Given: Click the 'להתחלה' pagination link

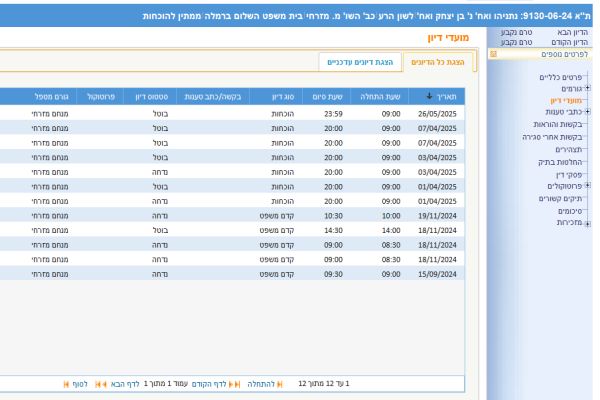Looking at the screenshot, I should [261, 384].
